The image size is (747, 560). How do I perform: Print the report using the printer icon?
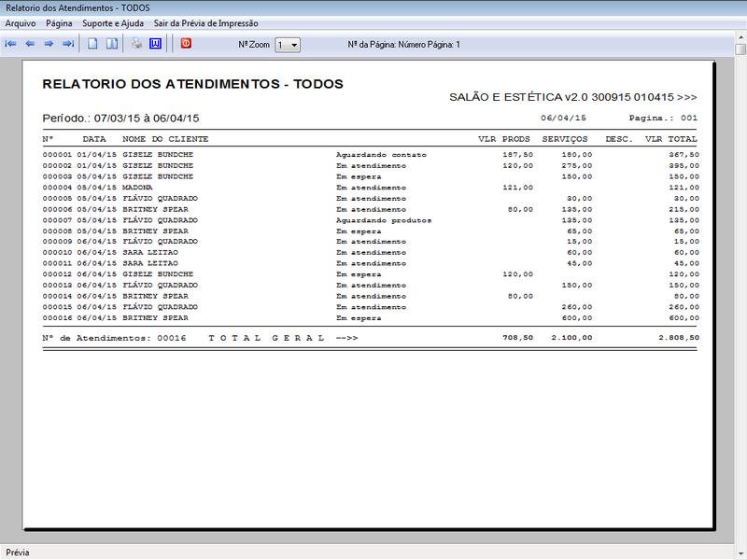coord(136,44)
